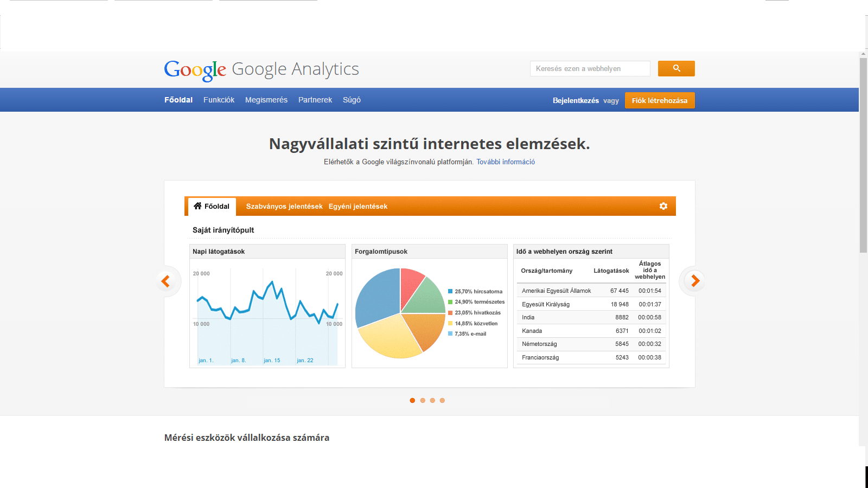Go to previous slide with left arrow
Image resolution: width=868 pixels, height=488 pixels.
[x=166, y=281]
